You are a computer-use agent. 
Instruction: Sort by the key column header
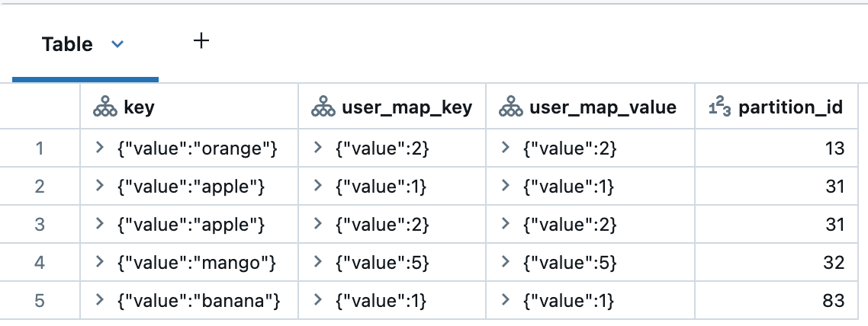click(139, 108)
